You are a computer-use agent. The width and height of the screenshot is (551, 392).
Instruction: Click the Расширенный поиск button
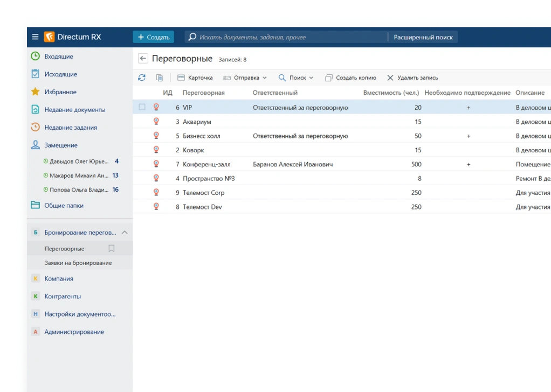pos(423,37)
